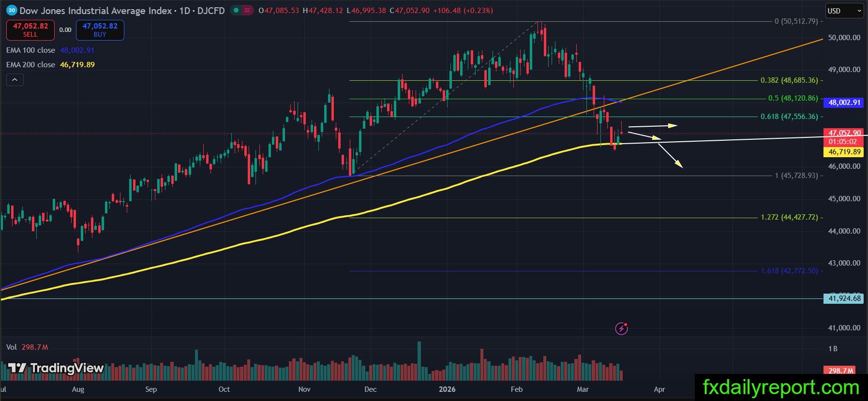The image size is (868, 401).
Task: Click the 49,000.00 price axis label
Action: click(x=844, y=70)
